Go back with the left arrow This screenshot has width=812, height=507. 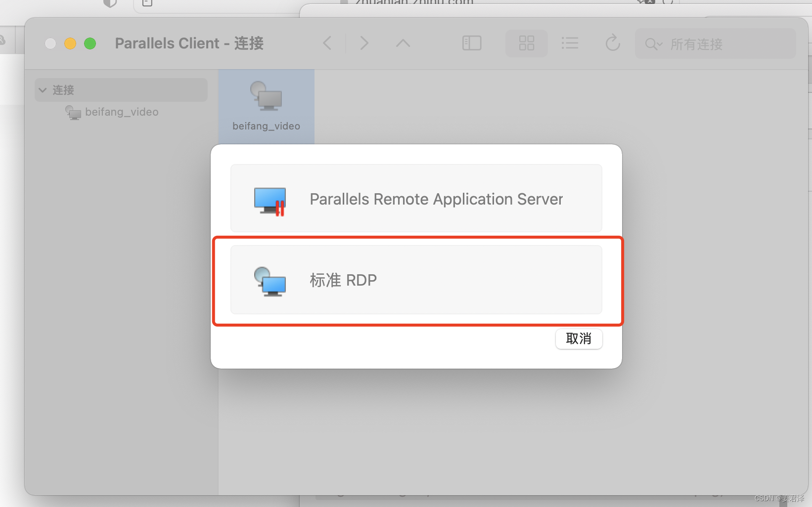pos(327,43)
